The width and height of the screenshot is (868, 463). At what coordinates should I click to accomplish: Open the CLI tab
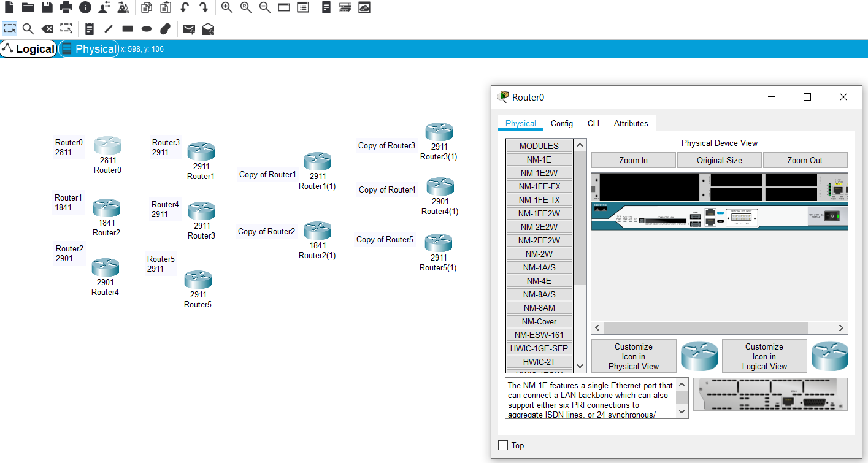[593, 123]
